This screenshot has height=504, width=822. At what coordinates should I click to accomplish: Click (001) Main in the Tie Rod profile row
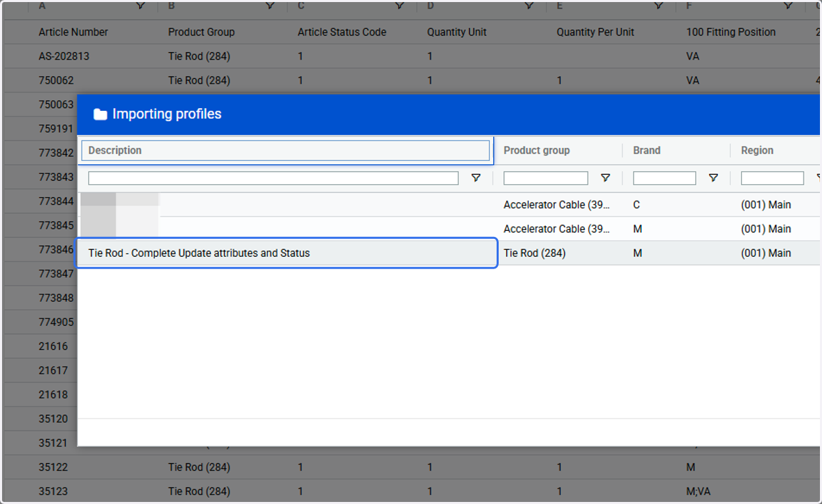pyautogui.click(x=766, y=253)
